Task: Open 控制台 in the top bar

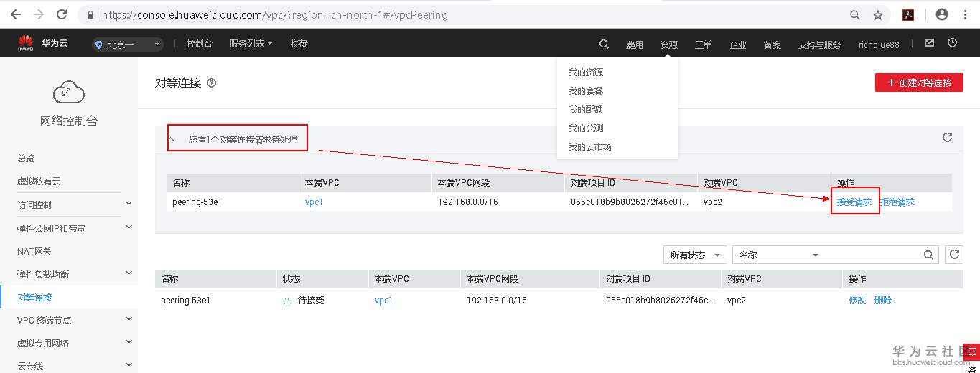Action: click(x=199, y=44)
